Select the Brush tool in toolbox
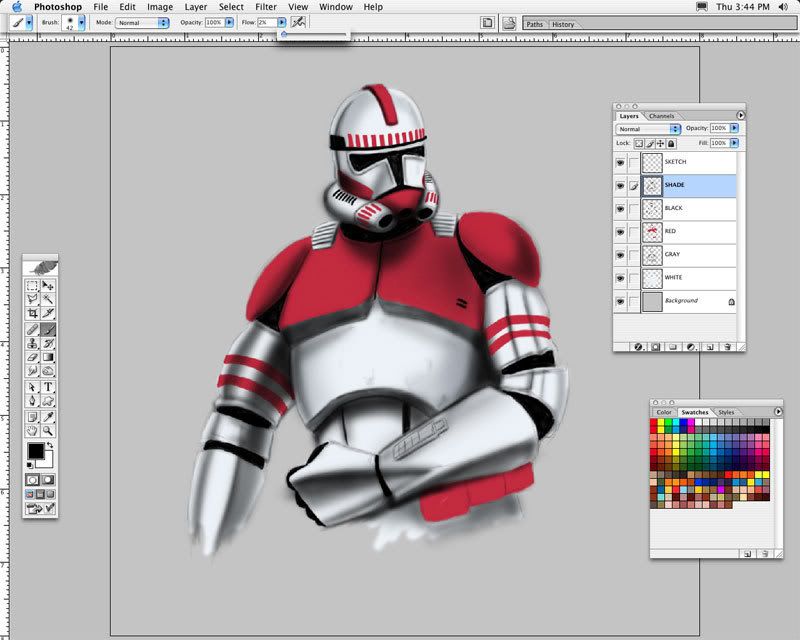Screen dimensions: 800x640 pyautogui.click(x=48, y=329)
